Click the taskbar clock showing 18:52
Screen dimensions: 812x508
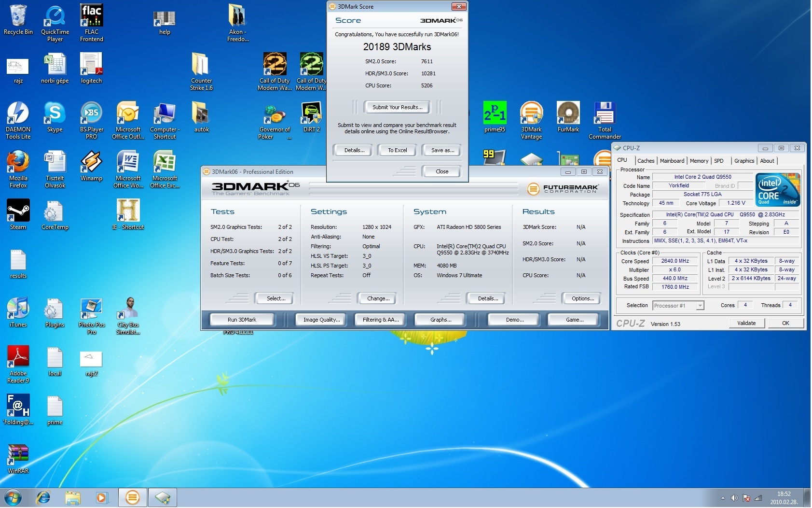(x=784, y=498)
